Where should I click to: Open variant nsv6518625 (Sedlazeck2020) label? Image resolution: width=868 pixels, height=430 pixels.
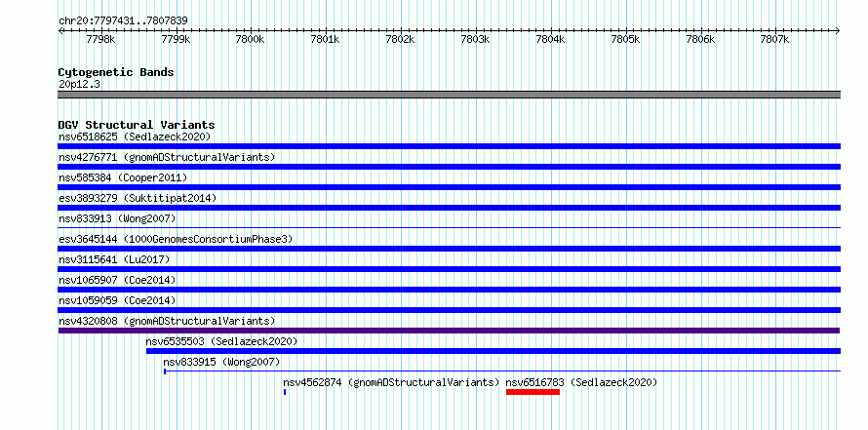[x=135, y=137]
